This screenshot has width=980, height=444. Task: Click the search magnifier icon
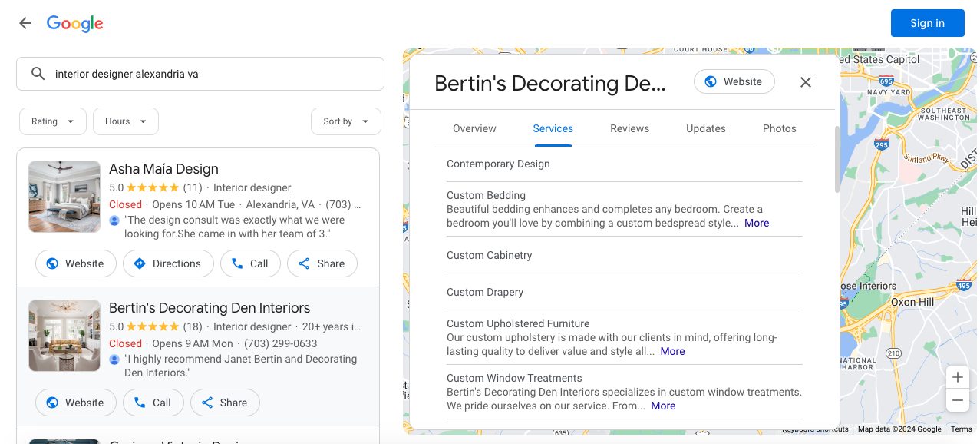pyautogui.click(x=38, y=74)
